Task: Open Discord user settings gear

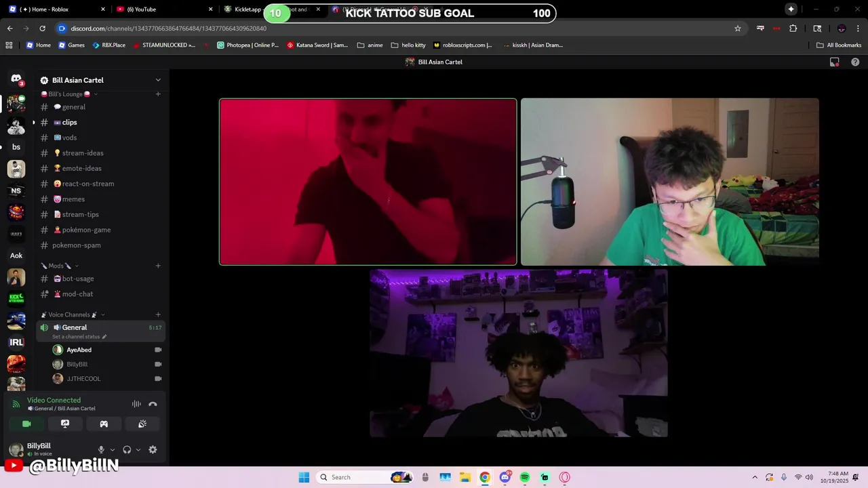Action: click(153, 449)
